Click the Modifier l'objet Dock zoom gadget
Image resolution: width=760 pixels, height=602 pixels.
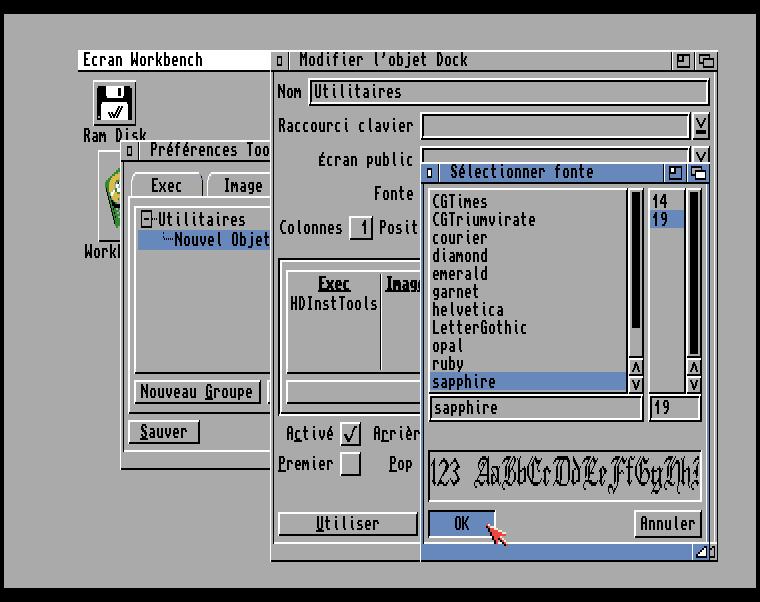tap(683, 61)
